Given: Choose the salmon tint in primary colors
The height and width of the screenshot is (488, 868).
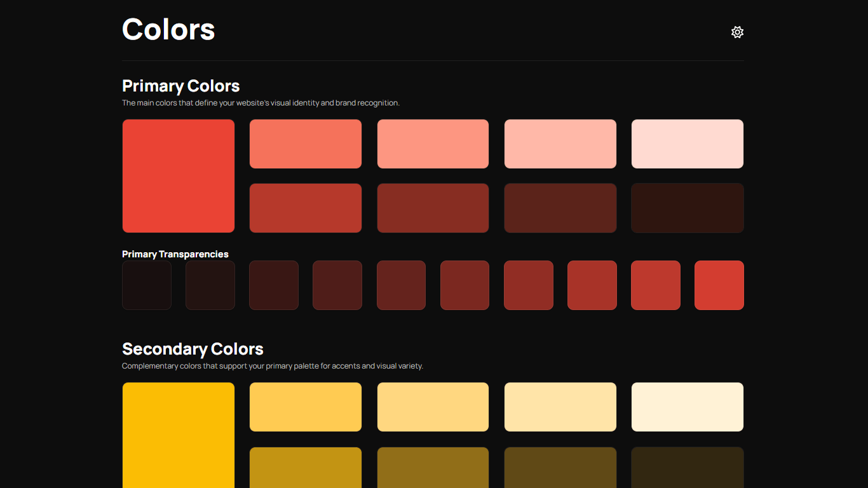Looking at the screenshot, I should click(x=433, y=144).
